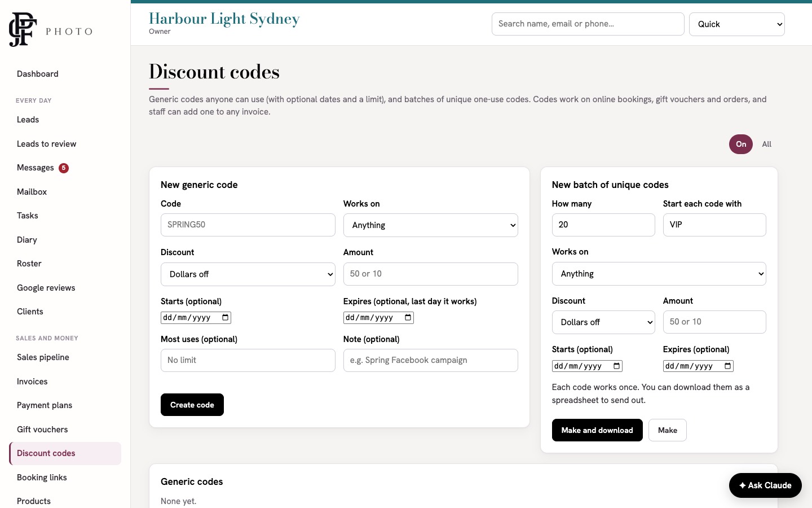Viewport: 812px width, 508px height.
Task: Focus the search name, email or phone field
Action: click(x=588, y=24)
